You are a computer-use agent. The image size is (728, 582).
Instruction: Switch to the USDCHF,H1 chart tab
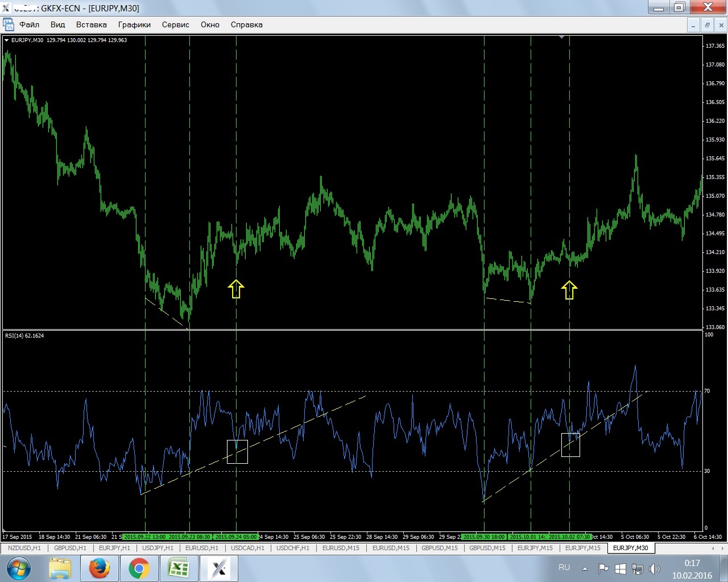click(x=293, y=548)
